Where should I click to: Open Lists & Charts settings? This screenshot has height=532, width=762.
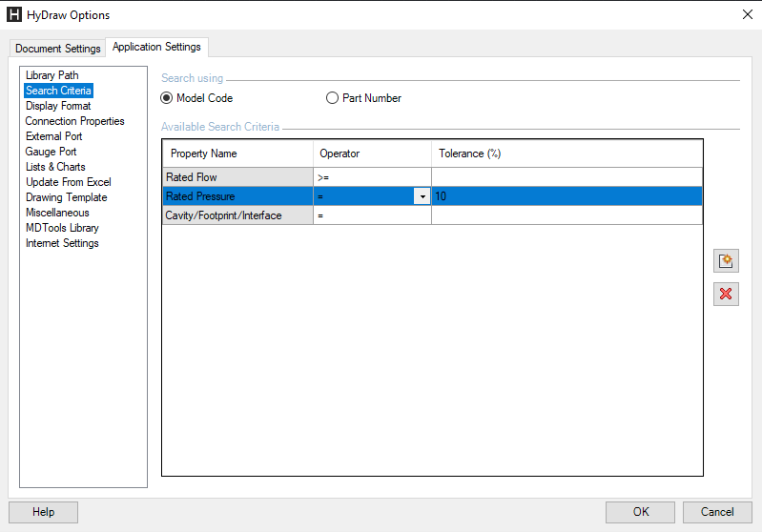pos(55,167)
